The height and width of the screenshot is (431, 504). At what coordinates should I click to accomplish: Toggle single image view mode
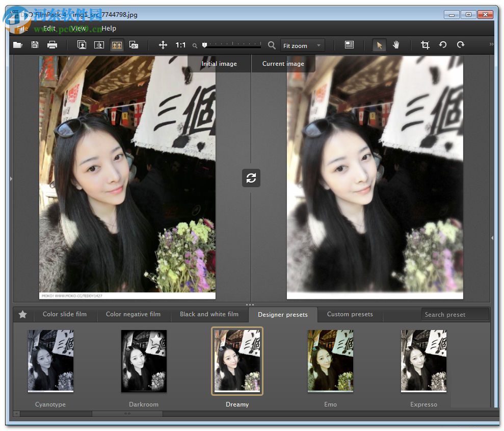tap(82, 45)
